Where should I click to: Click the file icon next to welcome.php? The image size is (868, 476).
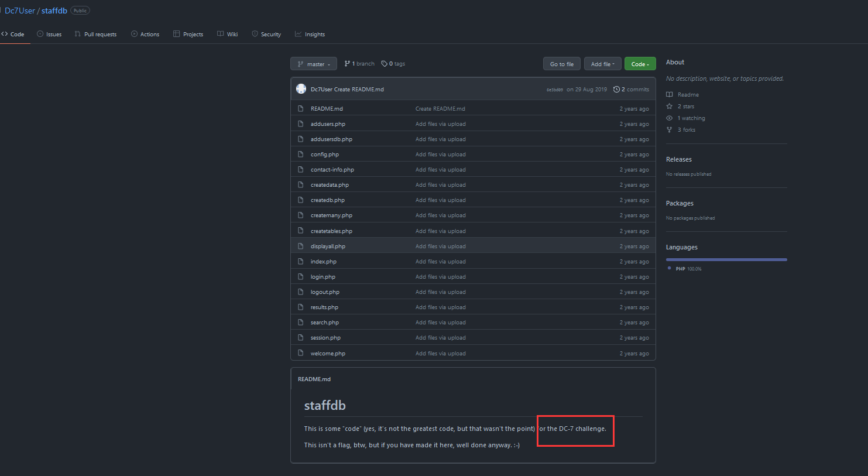pos(300,354)
